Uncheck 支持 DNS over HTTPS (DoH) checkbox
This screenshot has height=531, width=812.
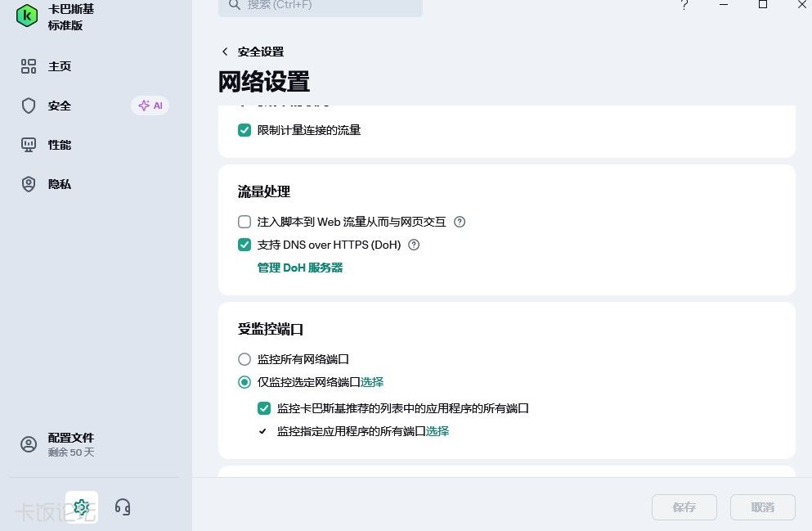click(x=244, y=245)
